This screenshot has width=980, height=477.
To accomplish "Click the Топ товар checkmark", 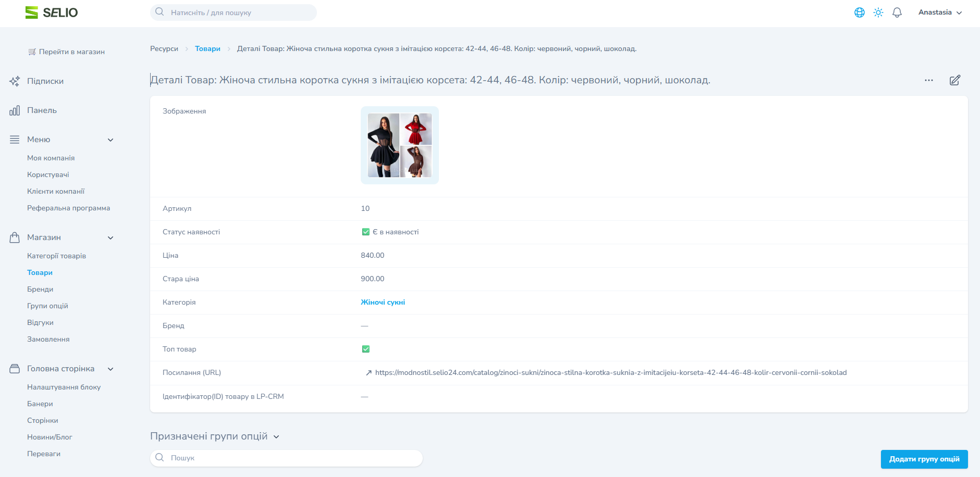I will pos(366,349).
